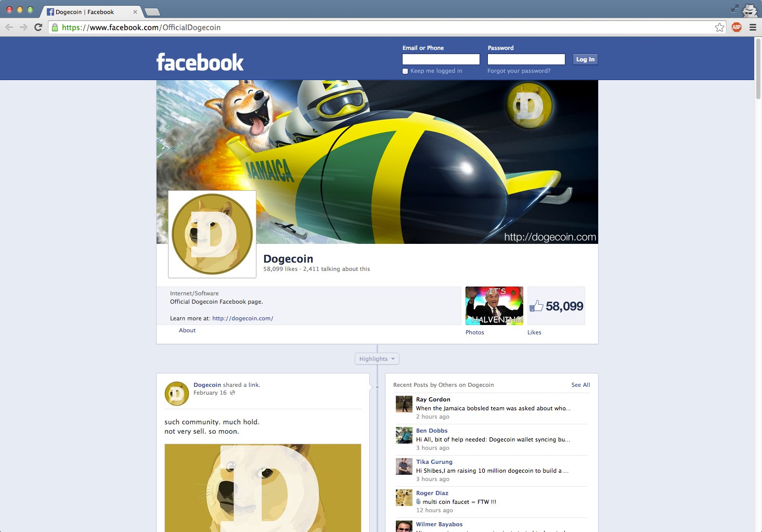Open the shared Dogecoin link image
This screenshot has width=762, height=532.
click(263, 488)
